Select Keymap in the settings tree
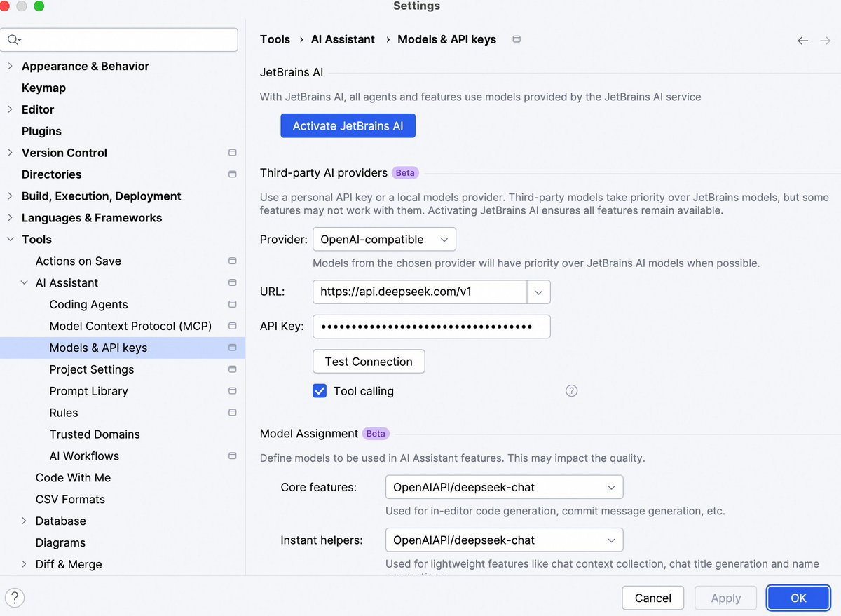 click(x=43, y=88)
